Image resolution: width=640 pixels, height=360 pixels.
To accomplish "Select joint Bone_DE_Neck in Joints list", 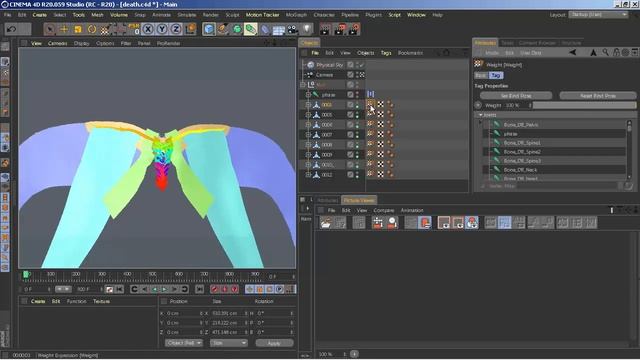I will [520, 170].
